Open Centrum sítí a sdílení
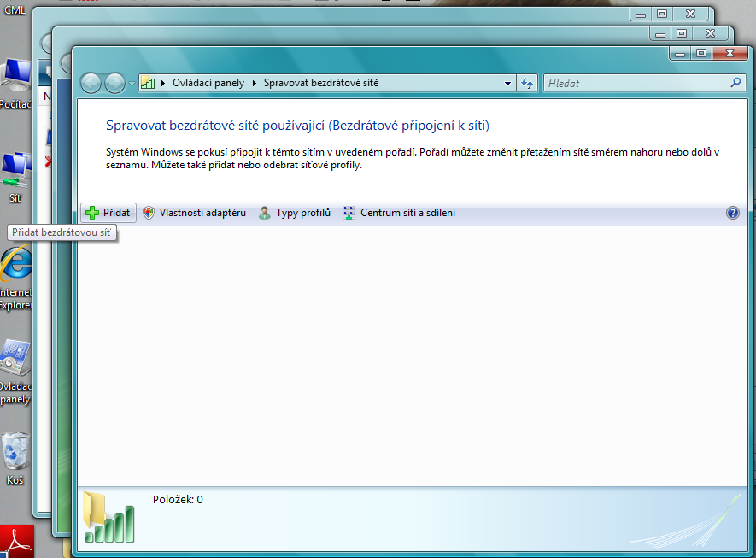The width and height of the screenshot is (756, 558). click(399, 213)
